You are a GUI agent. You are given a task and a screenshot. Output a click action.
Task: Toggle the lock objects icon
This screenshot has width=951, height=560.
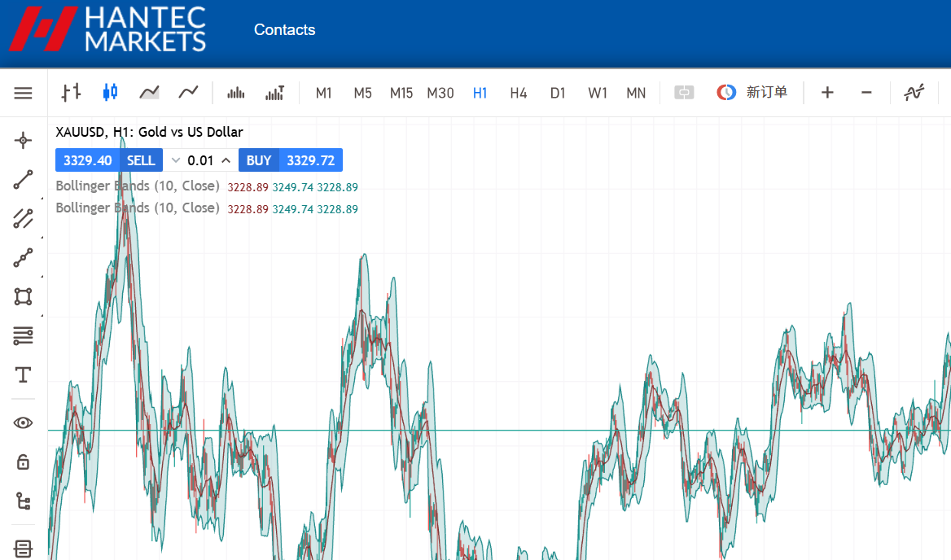(x=23, y=462)
